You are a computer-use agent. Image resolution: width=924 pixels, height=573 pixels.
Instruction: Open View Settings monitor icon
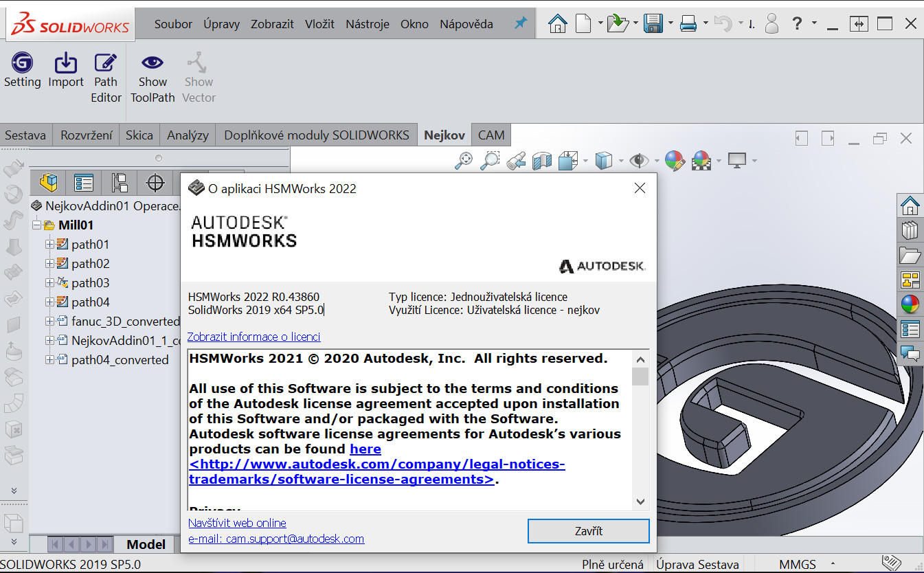pos(737,161)
